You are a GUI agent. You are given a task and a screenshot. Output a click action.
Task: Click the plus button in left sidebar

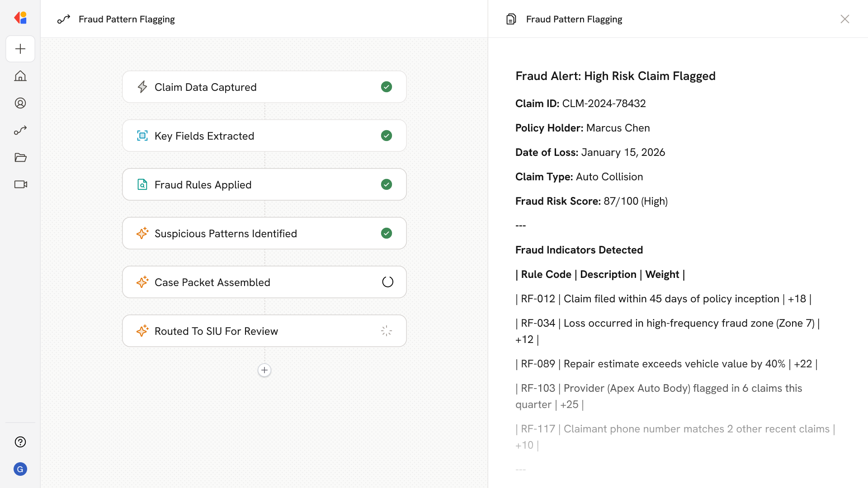click(20, 49)
